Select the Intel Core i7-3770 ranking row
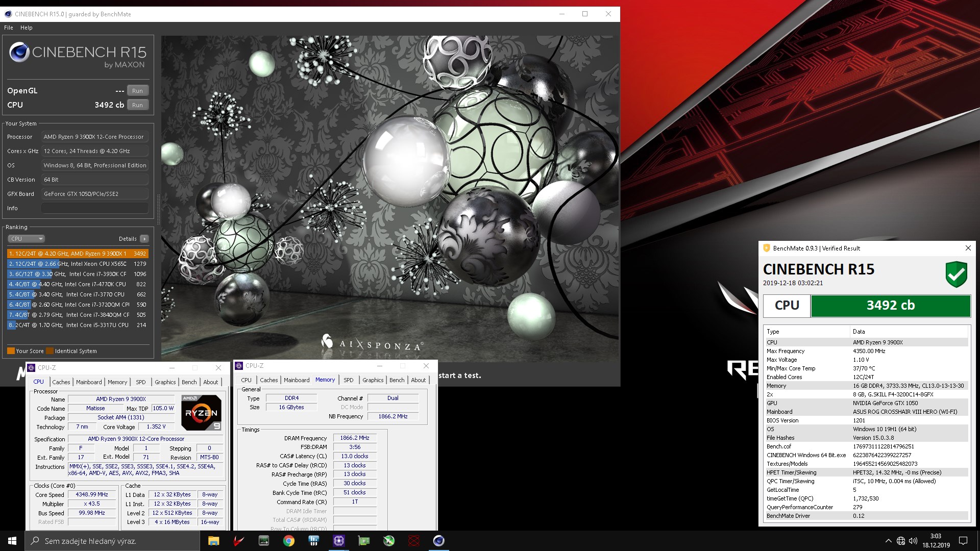The height and width of the screenshot is (551, 980). click(78, 294)
